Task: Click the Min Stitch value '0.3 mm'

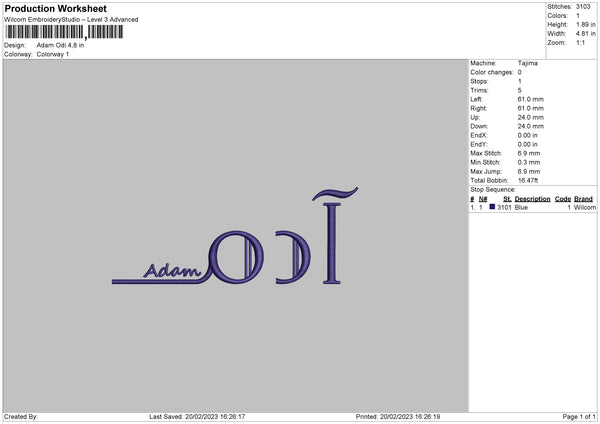Action: click(x=529, y=163)
